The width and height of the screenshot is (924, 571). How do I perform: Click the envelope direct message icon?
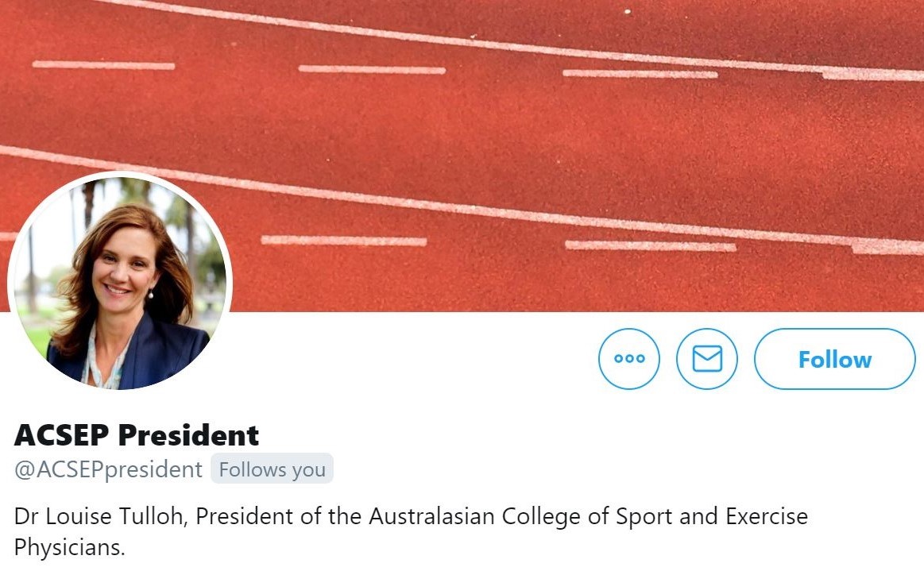tap(707, 359)
